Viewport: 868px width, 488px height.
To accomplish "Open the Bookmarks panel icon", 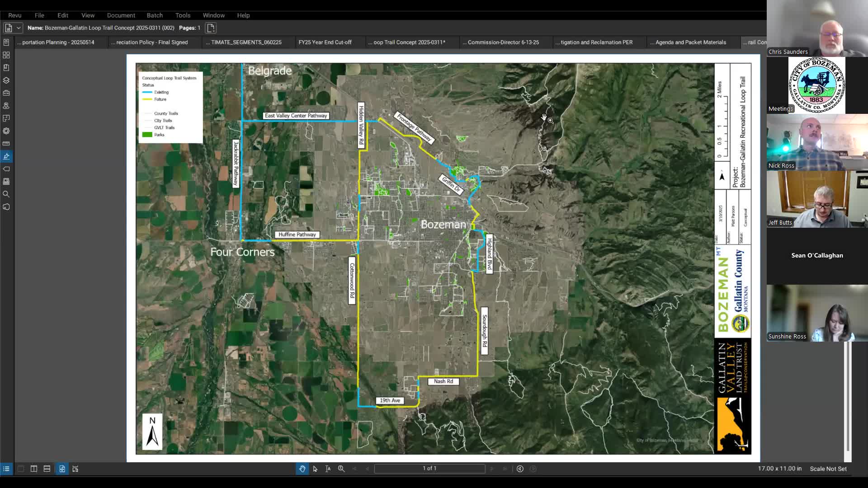I will click(x=6, y=67).
